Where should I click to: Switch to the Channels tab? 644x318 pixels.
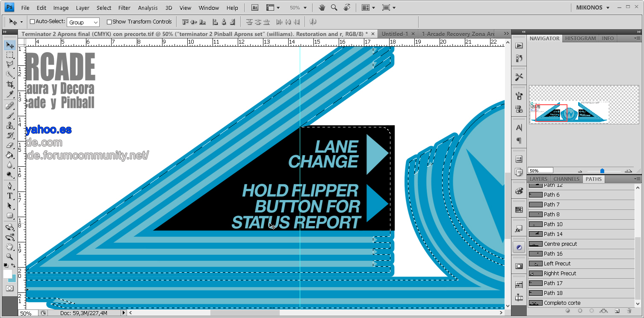tap(566, 179)
